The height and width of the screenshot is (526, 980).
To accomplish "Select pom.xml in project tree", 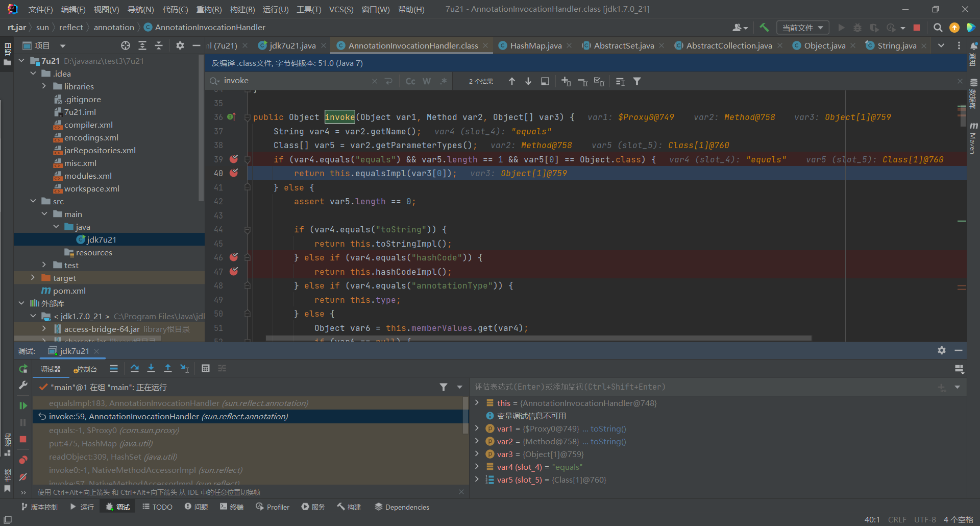I will 69,291.
